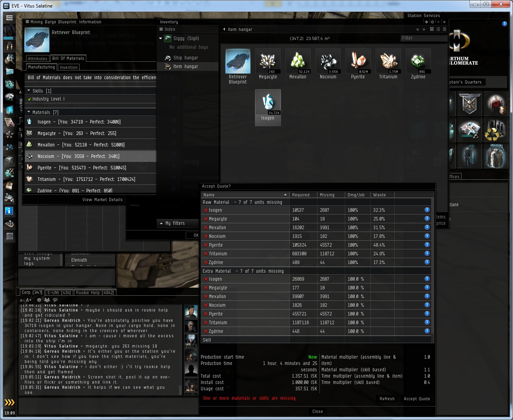Open the Manufacturing sub-tab
513x420 pixels.
(42, 67)
